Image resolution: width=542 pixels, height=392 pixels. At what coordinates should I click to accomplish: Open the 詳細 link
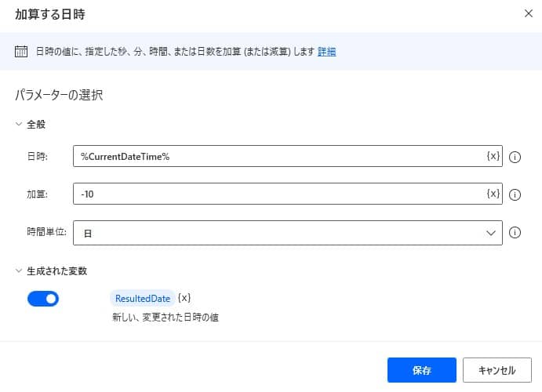(x=327, y=52)
